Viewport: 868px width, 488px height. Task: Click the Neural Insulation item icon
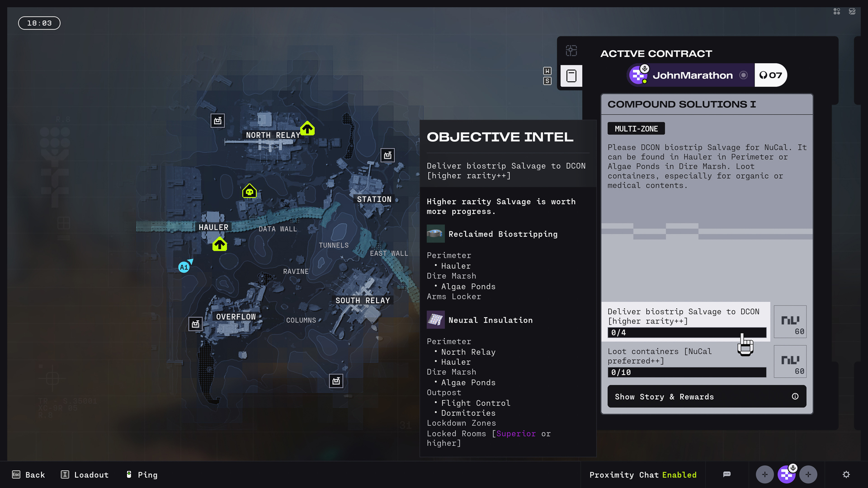click(435, 319)
